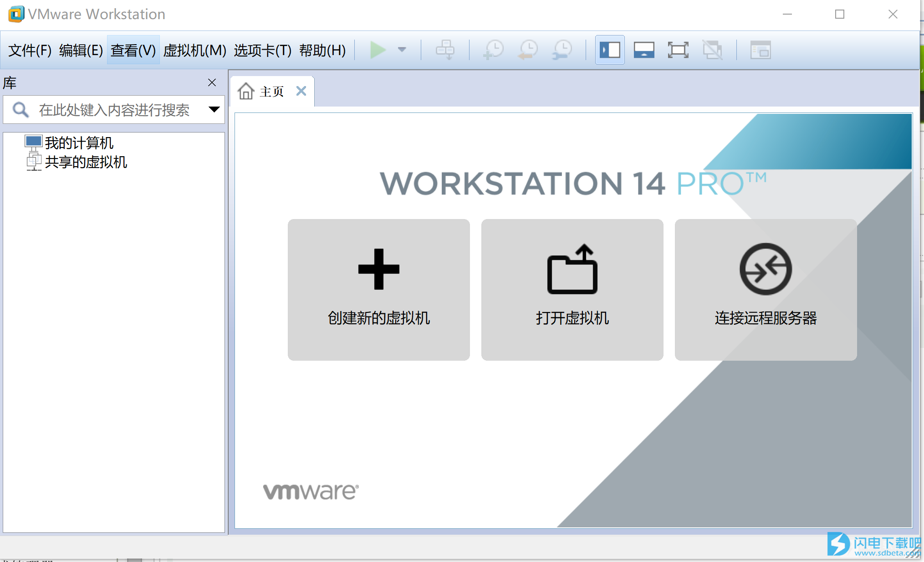Open the snapshot manager toolbar icon
Screen dimensions: 924x562
click(562, 50)
